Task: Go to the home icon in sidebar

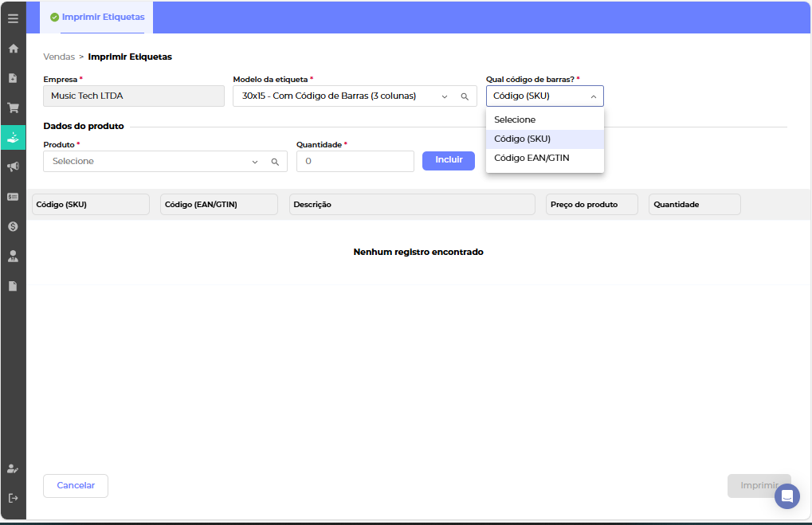Action: point(13,49)
